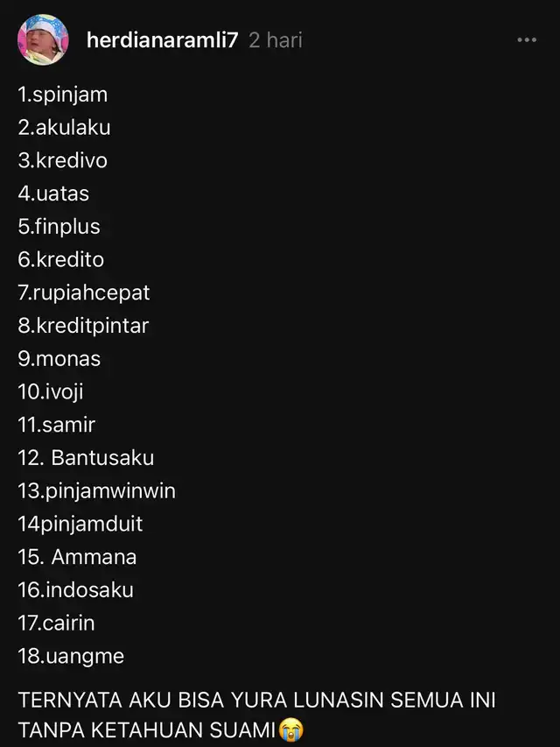The height and width of the screenshot is (747, 560).
Task: Click the "13.pinjamwinwin" text
Action: pyautogui.click(x=96, y=491)
